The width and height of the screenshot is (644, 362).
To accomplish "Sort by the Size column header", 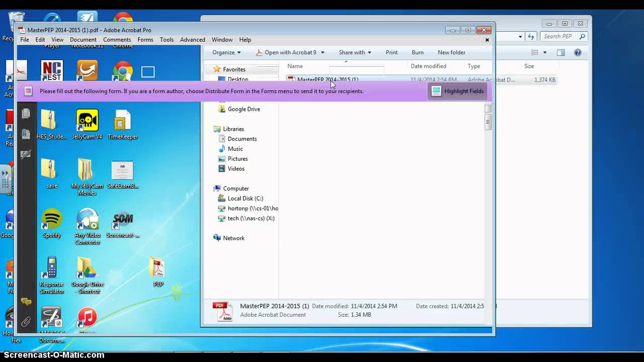I will coord(529,66).
